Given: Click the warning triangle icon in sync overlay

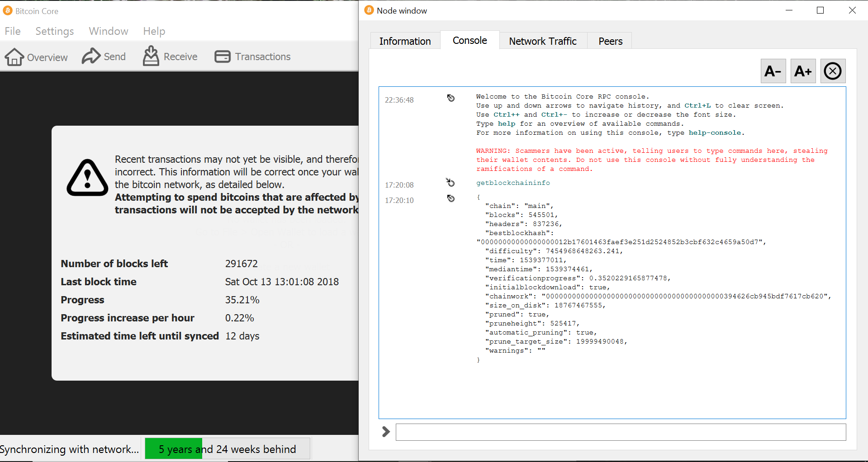Looking at the screenshot, I should point(87,178).
